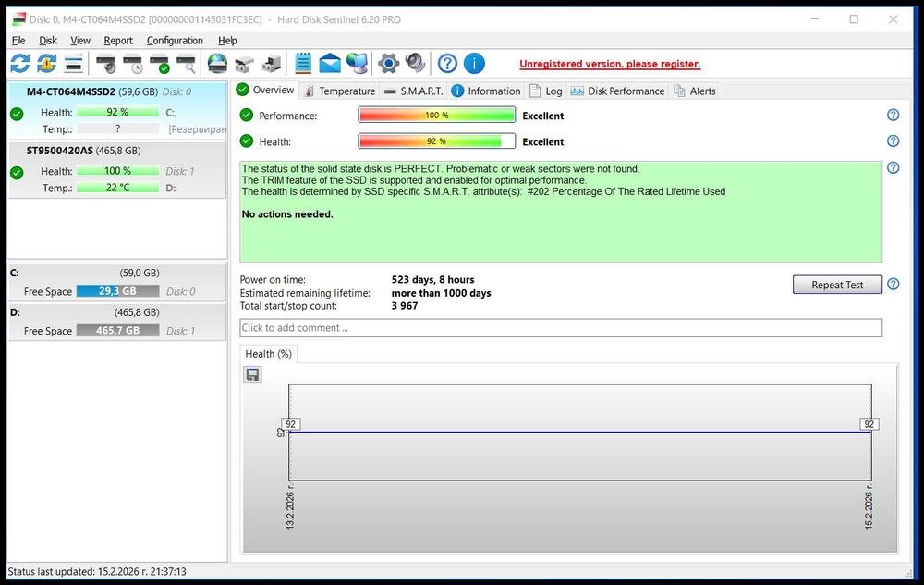Click the '523 days, 8 hours' power on value
Image resolution: width=924 pixels, height=585 pixels.
pos(432,280)
